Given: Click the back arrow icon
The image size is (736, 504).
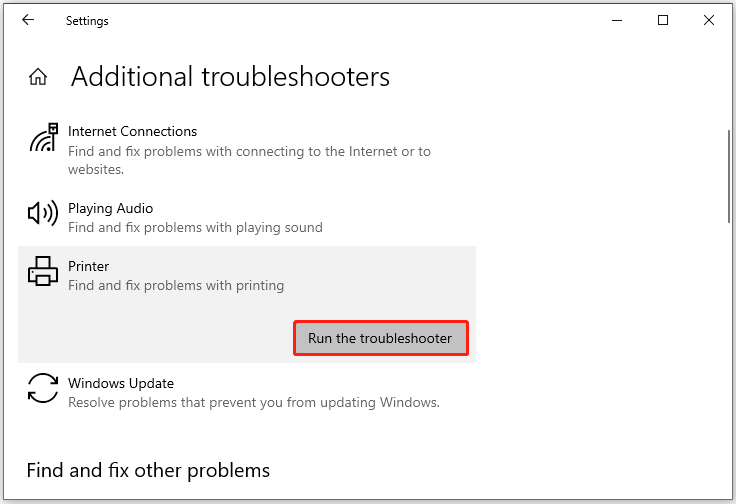Looking at the screenshot, I should pos(28,20).
